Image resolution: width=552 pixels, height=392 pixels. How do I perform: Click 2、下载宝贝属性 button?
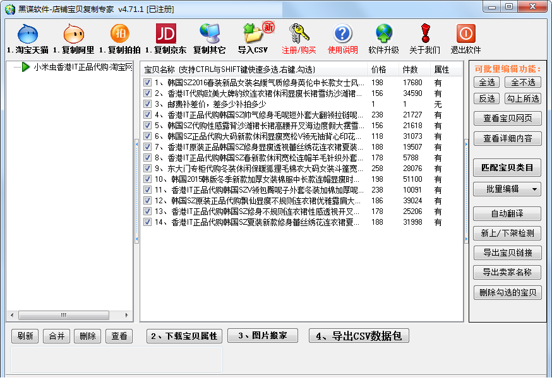(x=184, y=336)
